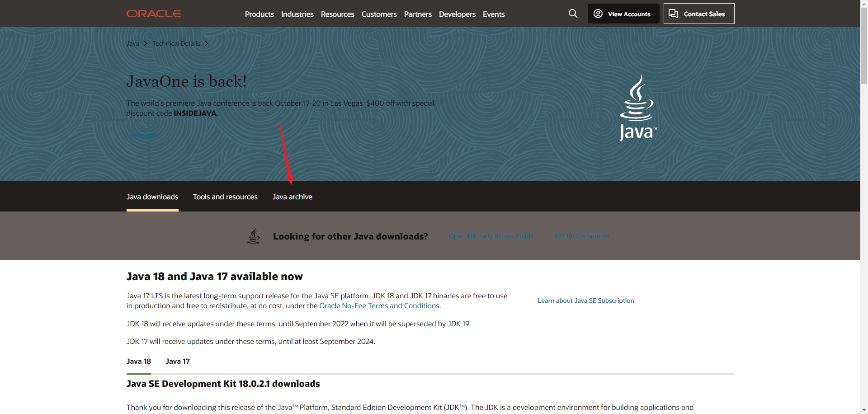Screen dimensions: 868x414
Task: Open the Products navigation dropdown
Action: pos(259,14)
